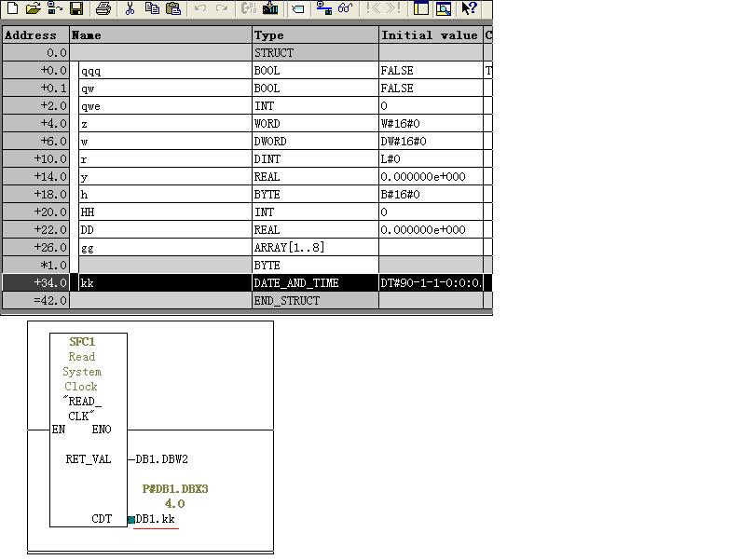Toggle the overview panel icon
Viewport: 740px width, 560px height.
[421, 8]
